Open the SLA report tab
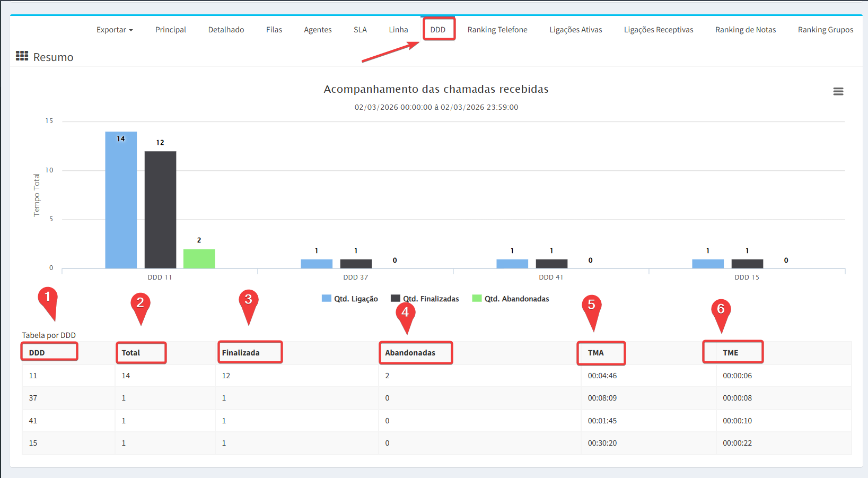Viewport: 868px width, 478px height. [360, 30]
